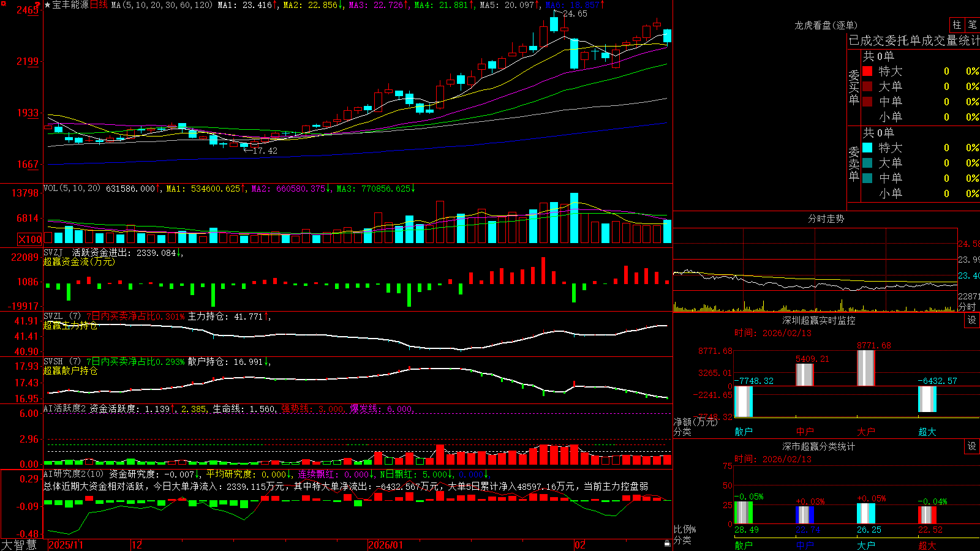Click the 主力持仓: 41.771 value
Image resolution: width=980 pixels, height=551 pixels.
tap(229, 317)
